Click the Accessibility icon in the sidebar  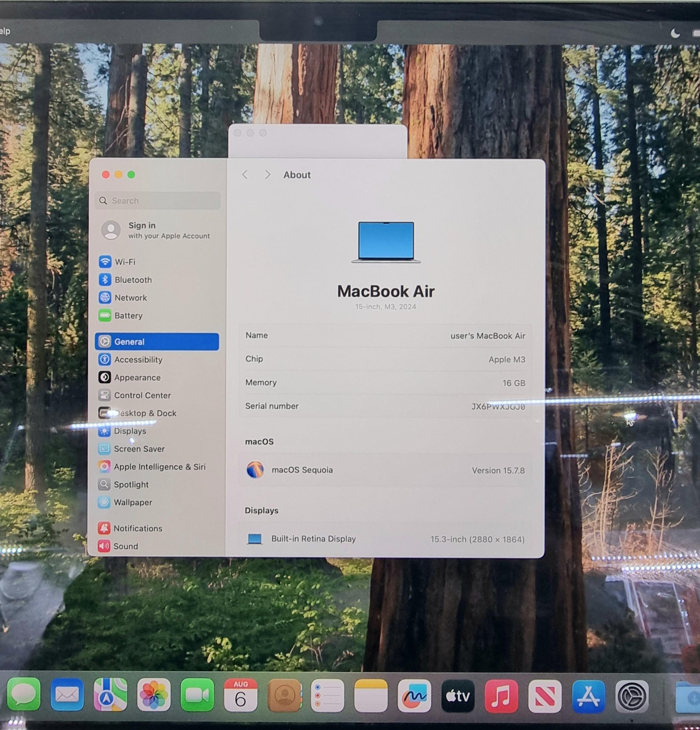[x=105, y=359]
